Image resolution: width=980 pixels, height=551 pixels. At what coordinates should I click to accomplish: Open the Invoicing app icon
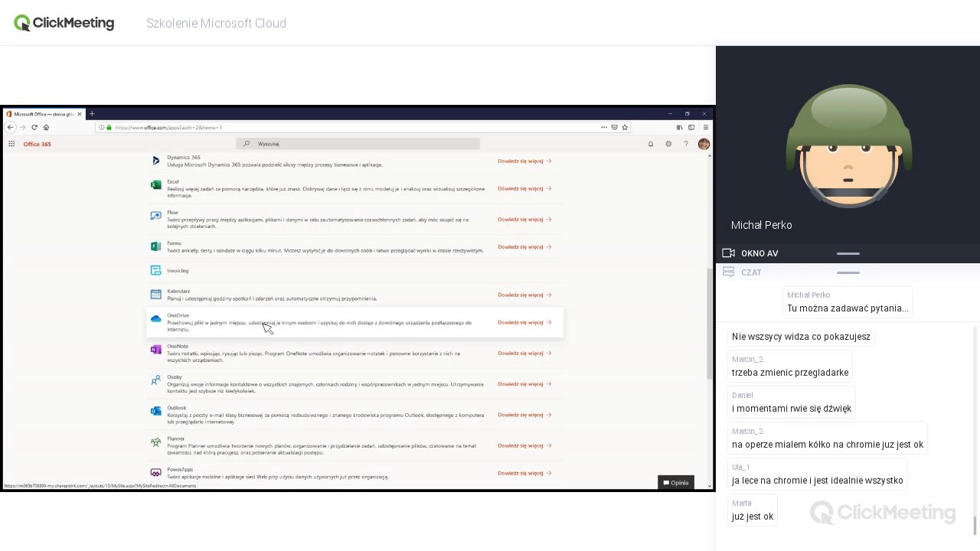(x=156, y=270)
